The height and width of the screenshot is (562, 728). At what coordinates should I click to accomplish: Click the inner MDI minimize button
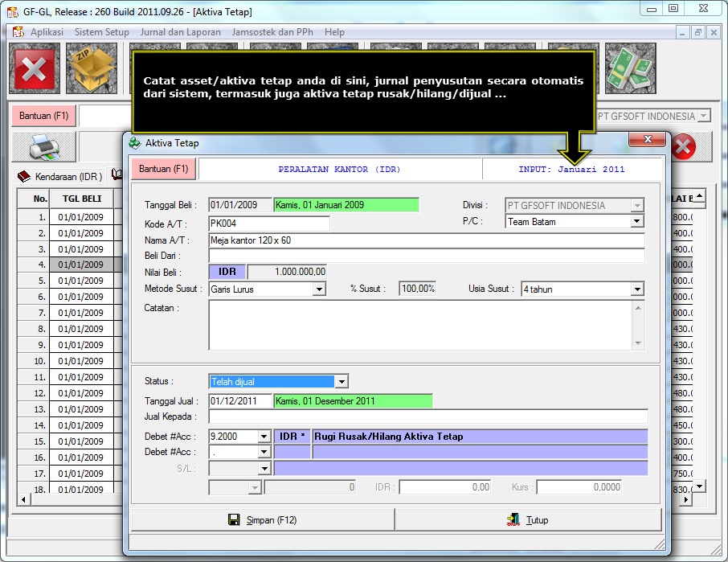(682, 32)
